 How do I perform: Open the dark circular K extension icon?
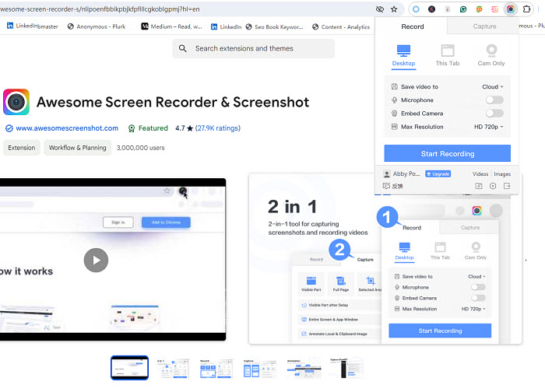431,9
